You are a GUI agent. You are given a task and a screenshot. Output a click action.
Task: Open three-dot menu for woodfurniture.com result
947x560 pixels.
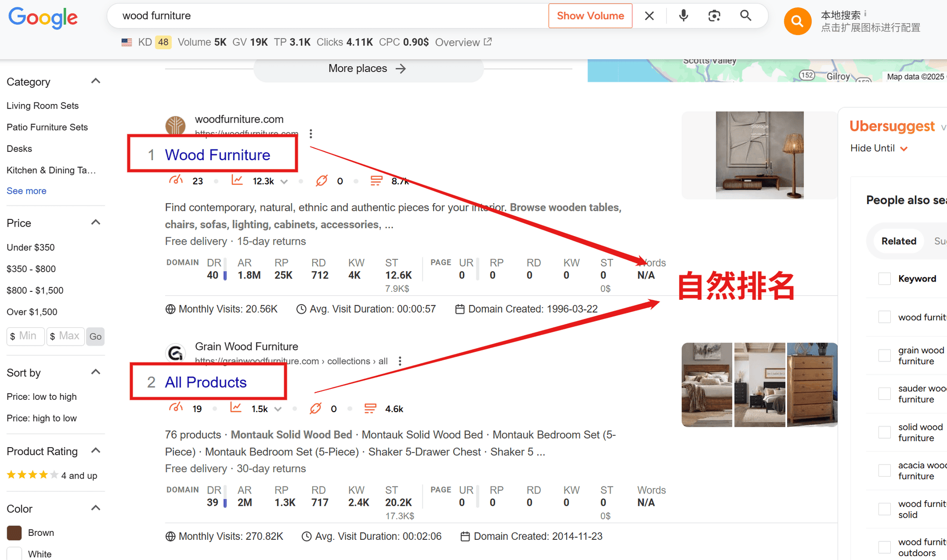pos(311,134)
